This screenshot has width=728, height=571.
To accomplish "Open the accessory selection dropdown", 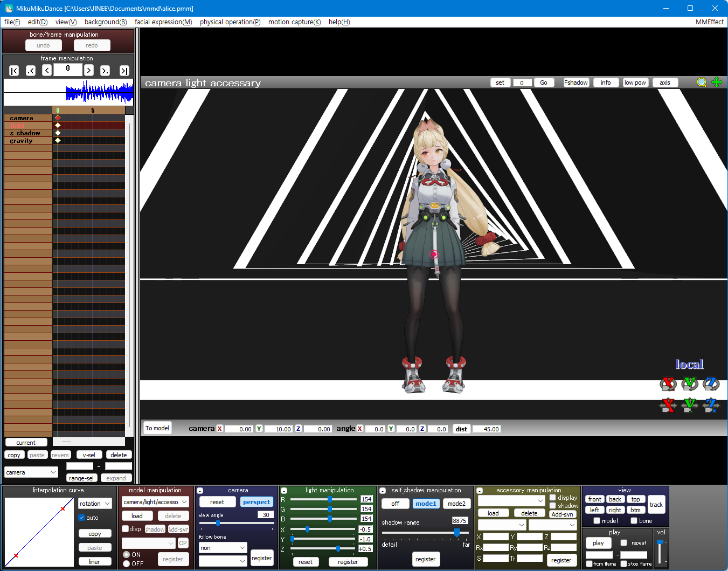I will click(x=511, y=500).
